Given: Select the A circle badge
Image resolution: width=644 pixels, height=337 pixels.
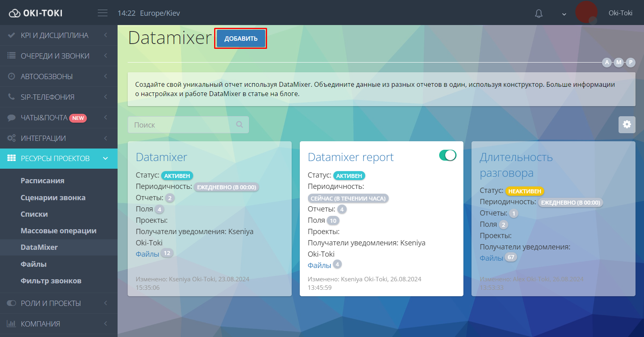Looking at the screenshot, I should pos(607,62).
